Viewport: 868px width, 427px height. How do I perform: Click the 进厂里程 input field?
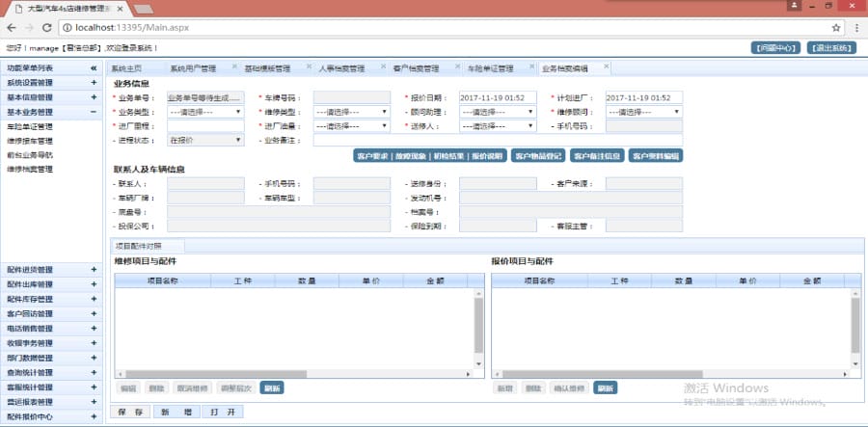tap(205, 126)
